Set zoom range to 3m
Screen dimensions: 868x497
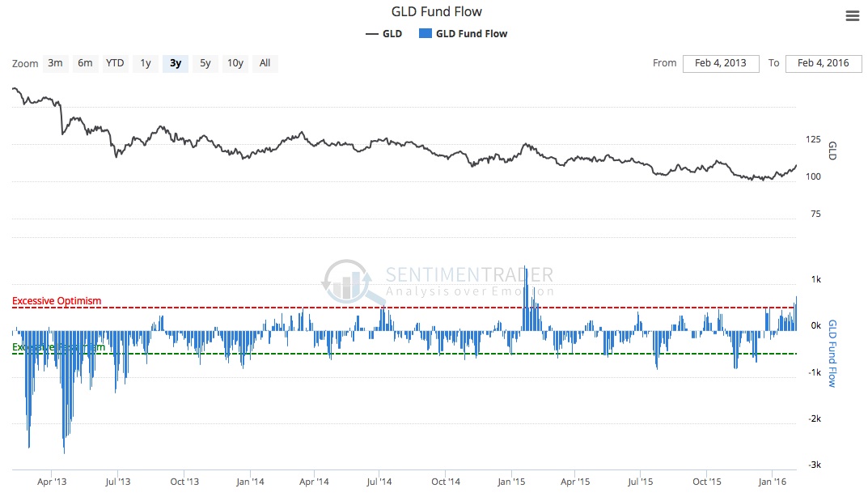55,63
